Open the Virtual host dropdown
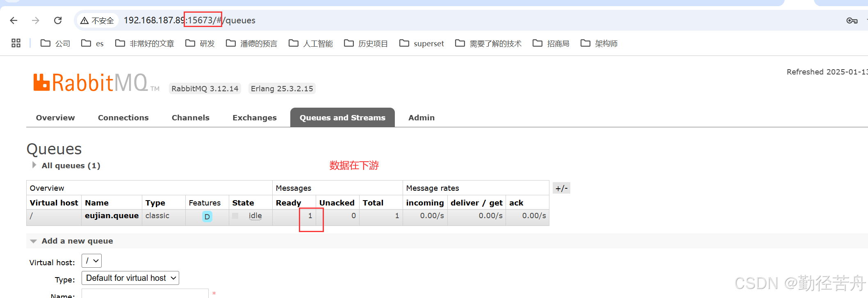 (x=91, y=261)
